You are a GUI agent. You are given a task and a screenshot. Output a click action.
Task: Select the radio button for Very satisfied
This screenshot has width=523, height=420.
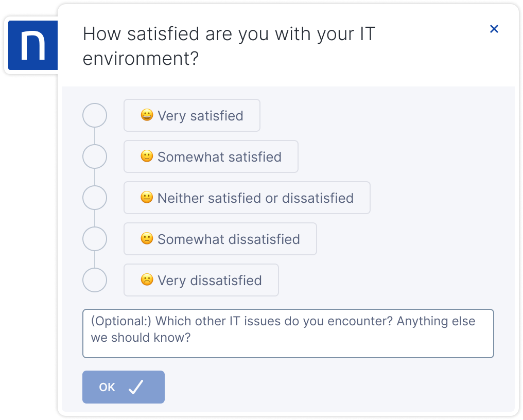click(x=95, y=115)
